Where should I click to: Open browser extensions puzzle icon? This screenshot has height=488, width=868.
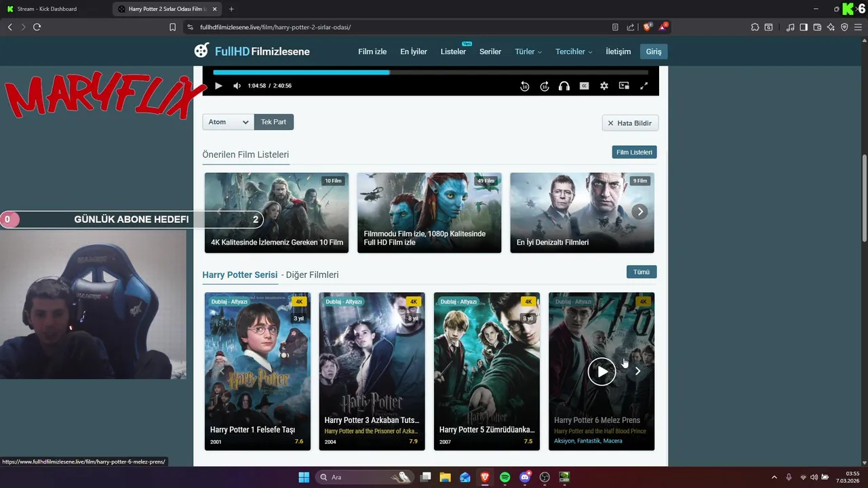[755, 27]
